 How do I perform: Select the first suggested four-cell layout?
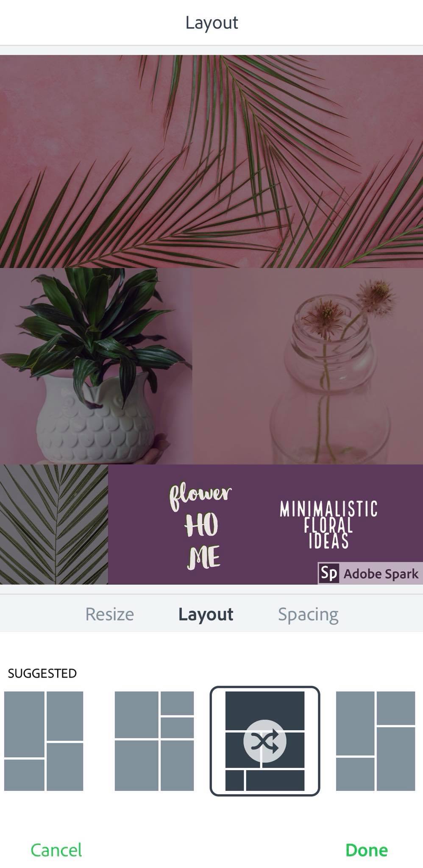pyautogui.click(x=44, y=741)
